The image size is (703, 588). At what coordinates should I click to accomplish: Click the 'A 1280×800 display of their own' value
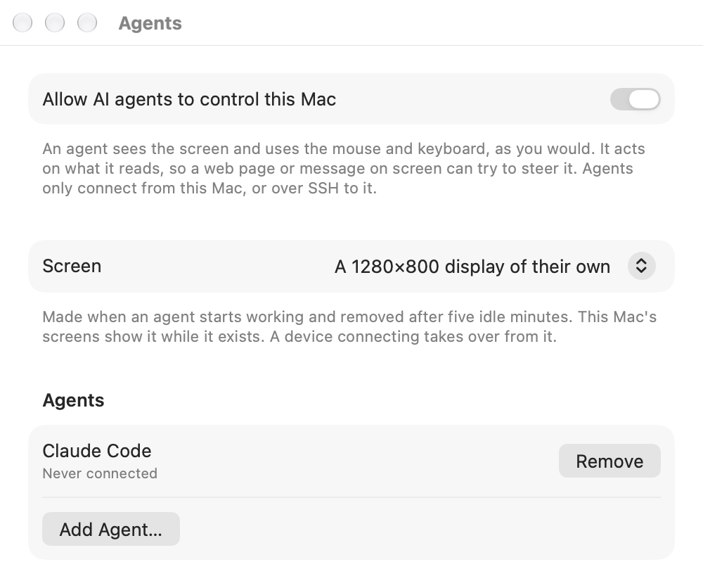[472, 267]
